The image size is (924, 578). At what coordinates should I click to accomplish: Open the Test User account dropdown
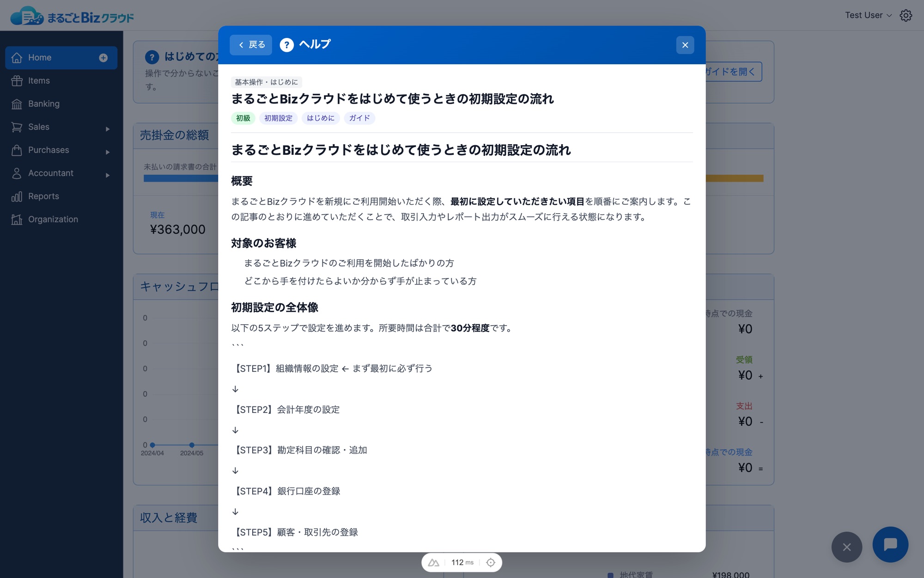point(868,15)
